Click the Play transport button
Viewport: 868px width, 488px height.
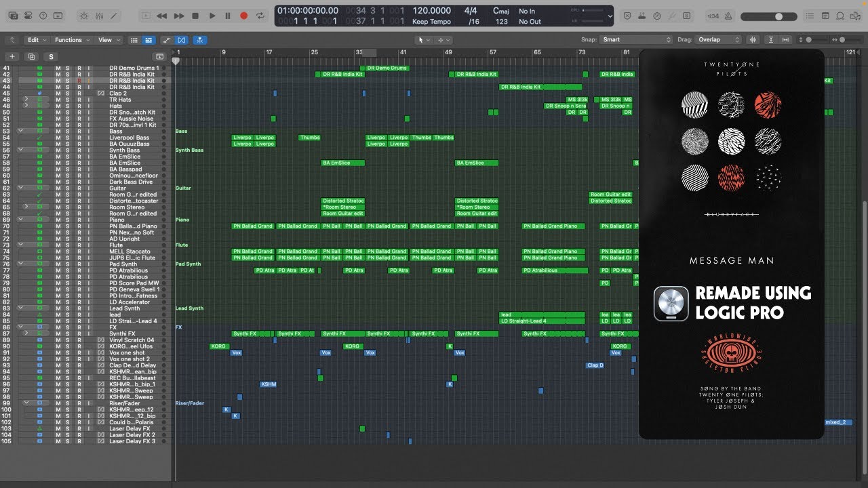(x=212, y=16)
